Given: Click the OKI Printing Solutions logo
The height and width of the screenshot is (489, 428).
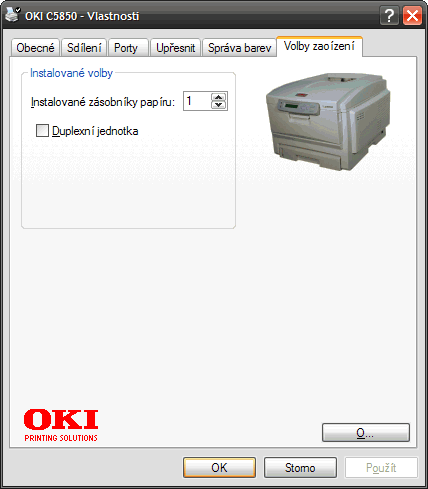Looking at the screenshot, I should tap(61, 426).
